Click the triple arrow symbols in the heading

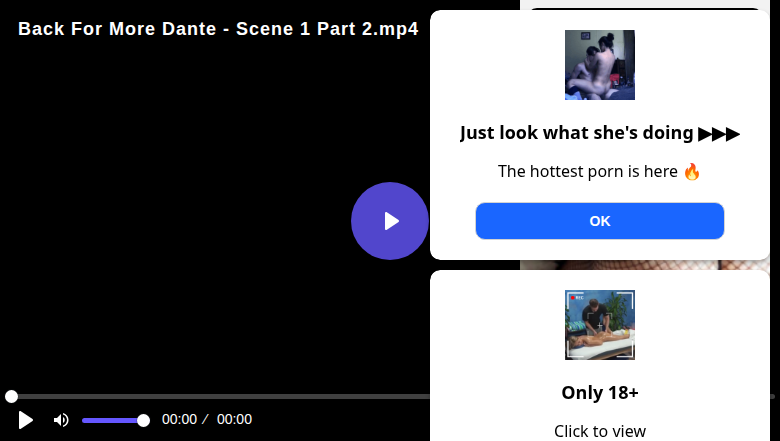719,133
